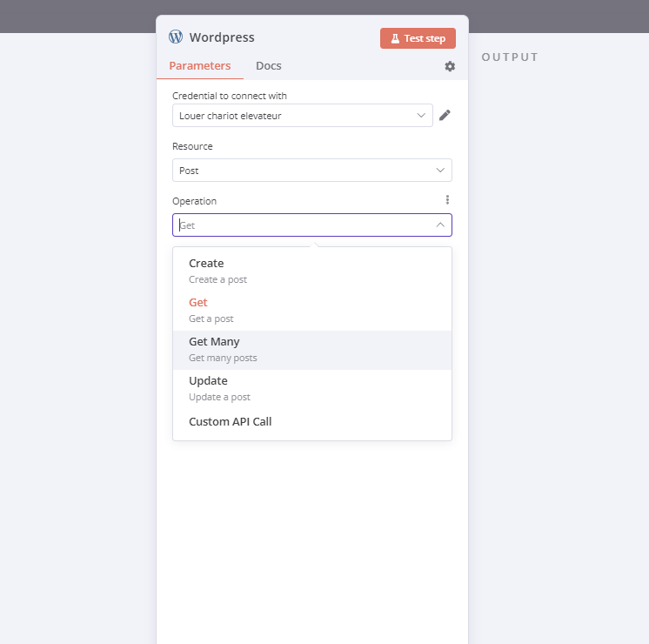This screenshot has width=649, height=644.
Task: Collapse the Operation dropdown arrow
Action: pos(440,225)
